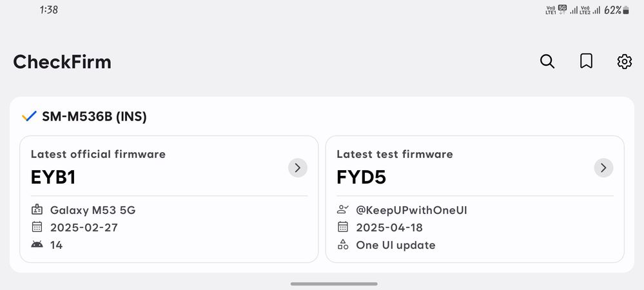Tap the blue checkmark beside SM-M536B
The width and height of the screenshot is (644, 290).
click(29, 117)
